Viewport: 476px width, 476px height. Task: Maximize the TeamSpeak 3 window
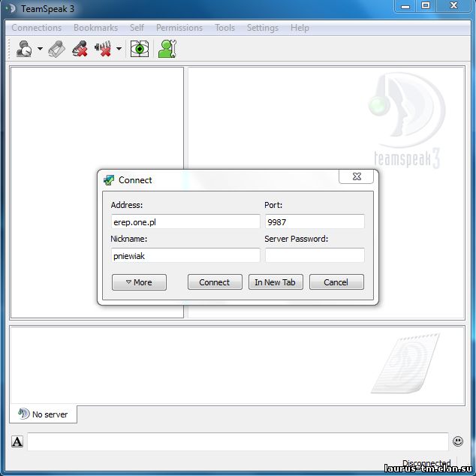425,6
